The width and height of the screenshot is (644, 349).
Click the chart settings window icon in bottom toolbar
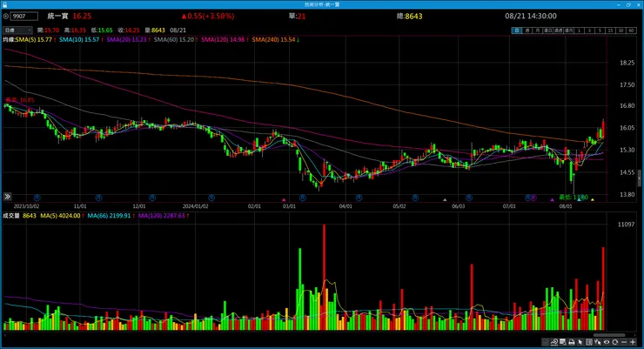pos(563,342)
